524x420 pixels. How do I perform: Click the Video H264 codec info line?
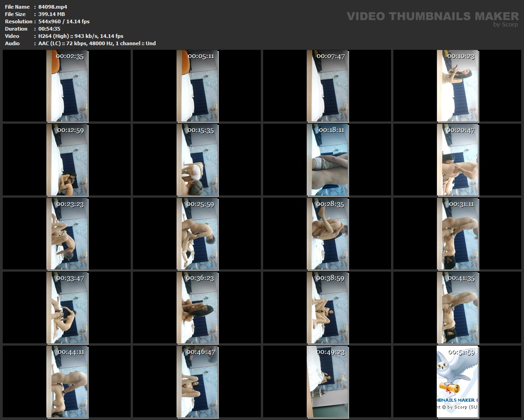pyautogui.click(x=81, y=36)
